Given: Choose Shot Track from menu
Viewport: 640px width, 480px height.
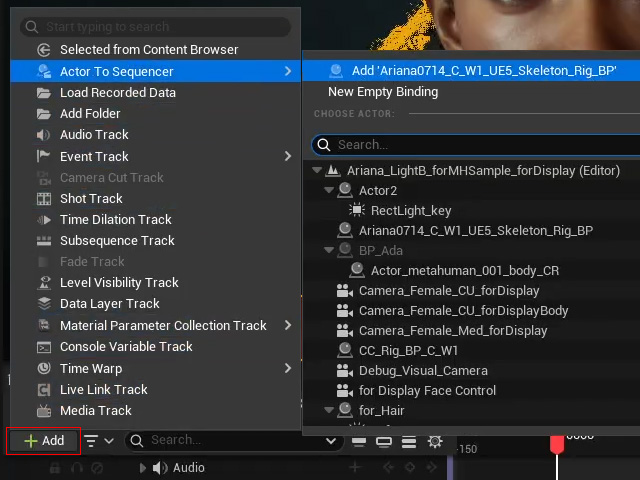Looking at the screenshot, I should tap(91, 198).
